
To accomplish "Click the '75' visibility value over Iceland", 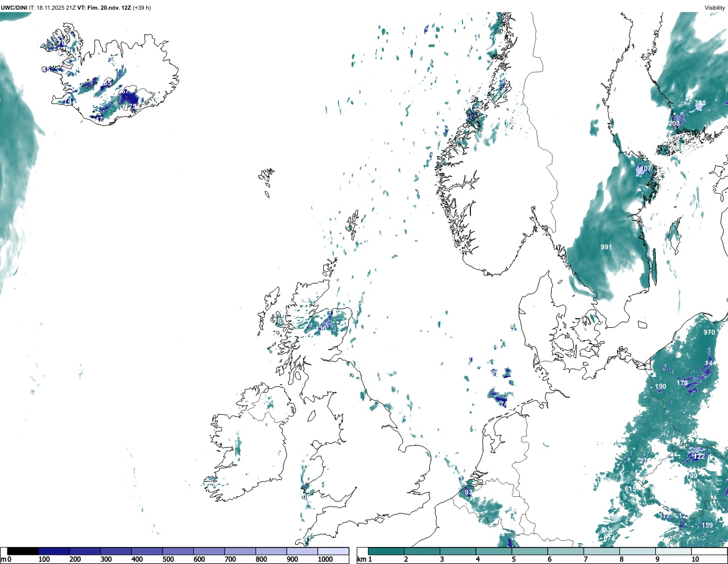I will (133, 106).
